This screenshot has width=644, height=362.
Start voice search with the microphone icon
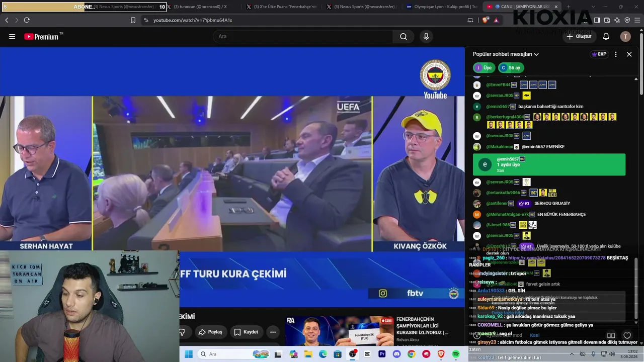point(426,37)
